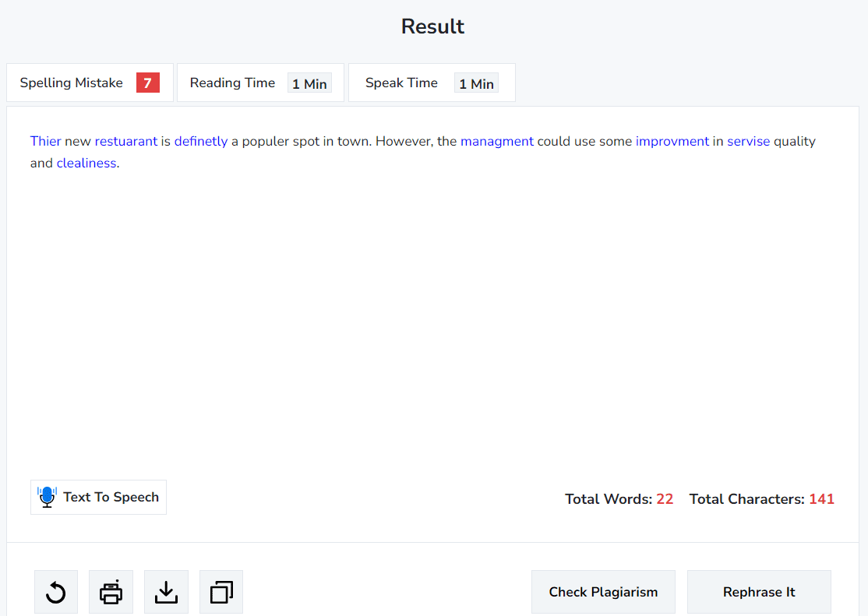
Task: Click the Check Plagiarism button
Action: click(x=603, y=592)
